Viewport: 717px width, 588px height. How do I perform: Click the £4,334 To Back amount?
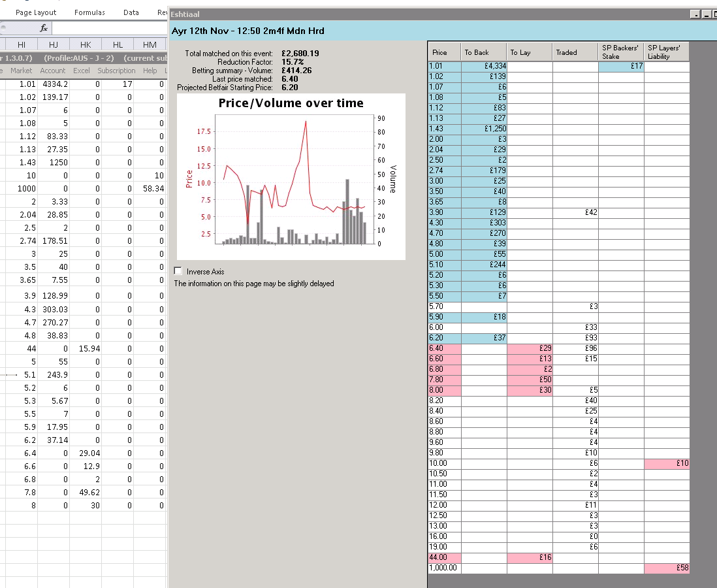(484, 66)
